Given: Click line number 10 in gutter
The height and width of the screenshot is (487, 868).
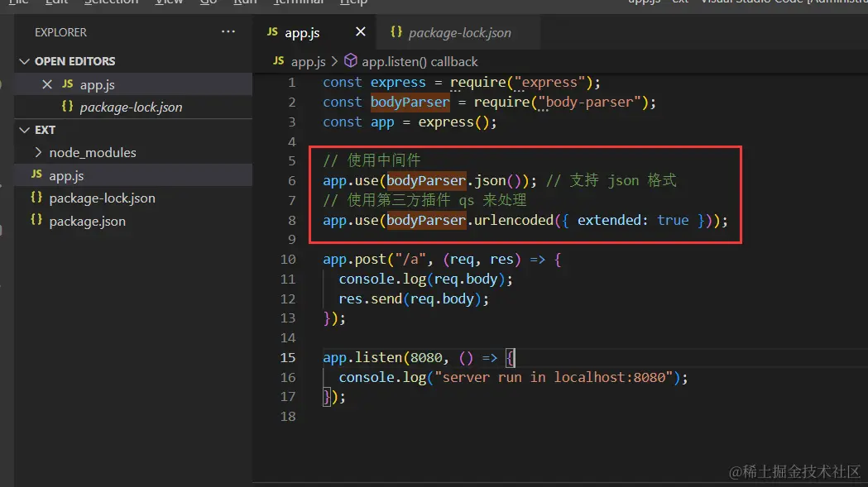Looking at the screenshot, I should [288, 259].
